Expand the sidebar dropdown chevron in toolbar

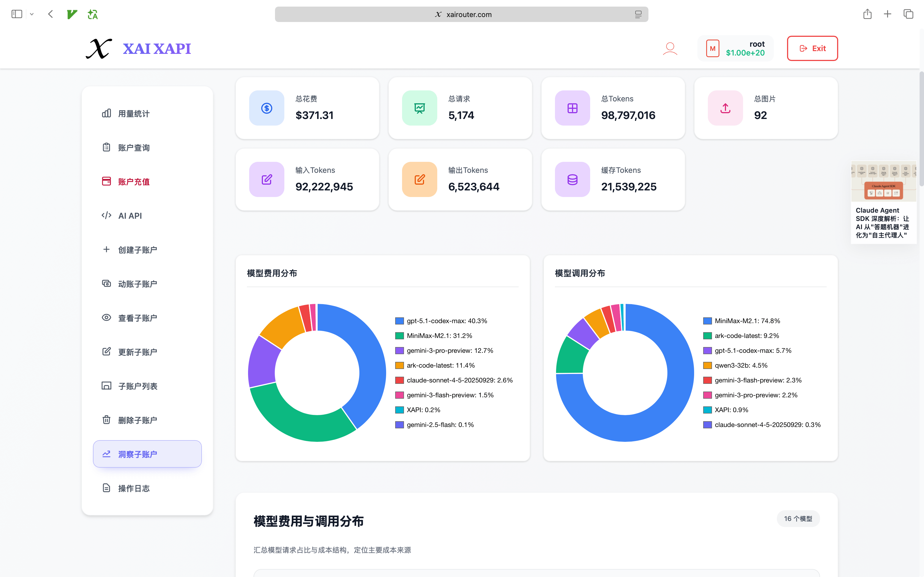[32, 14]
